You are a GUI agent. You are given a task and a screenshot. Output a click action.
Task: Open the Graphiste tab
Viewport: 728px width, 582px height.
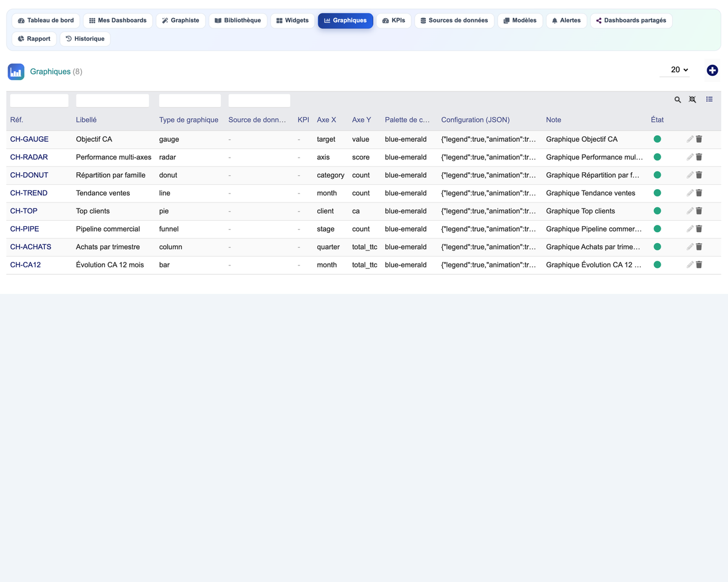tap(181, 21)
